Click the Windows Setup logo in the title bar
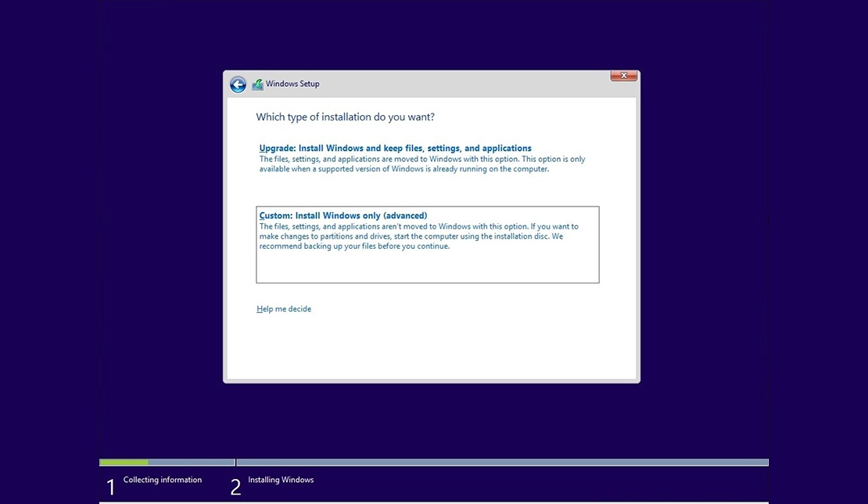 257,84
